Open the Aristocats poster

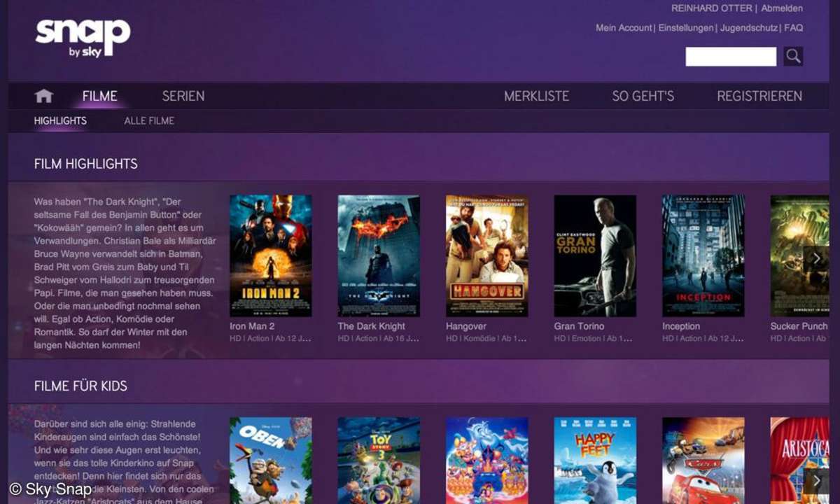point(799,461)
